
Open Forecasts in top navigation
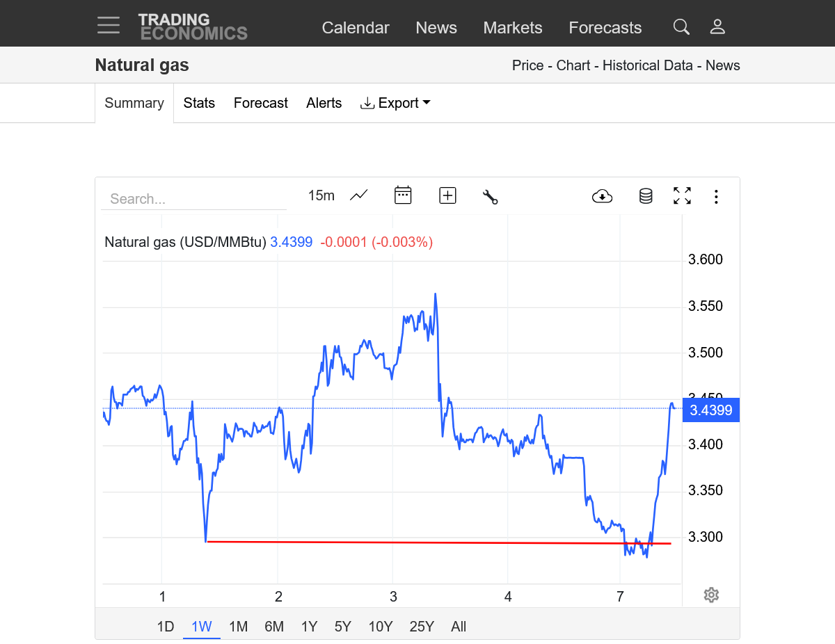605,28
